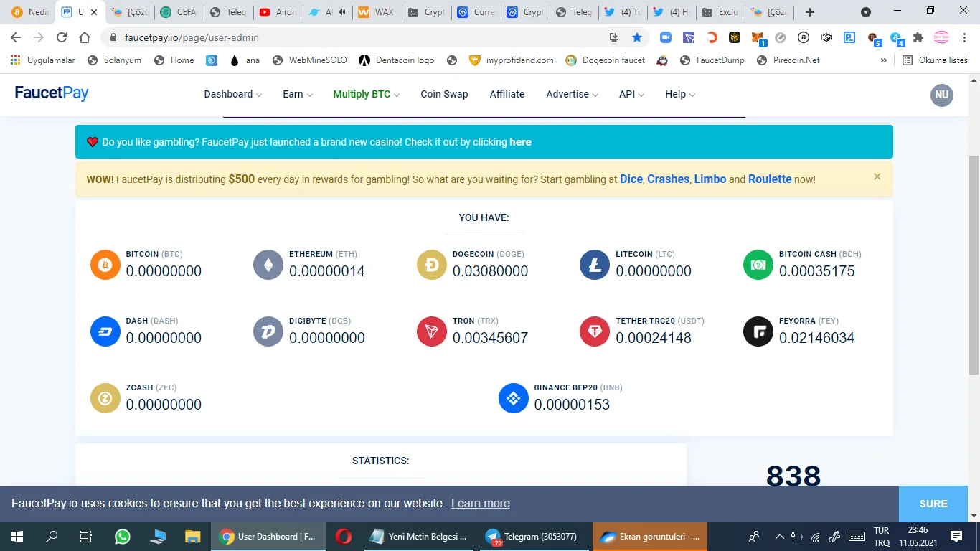Open Yeni Metin Belgesi taskbar window
Viewport: 980px width, 551px height.
tap(418, 536)
